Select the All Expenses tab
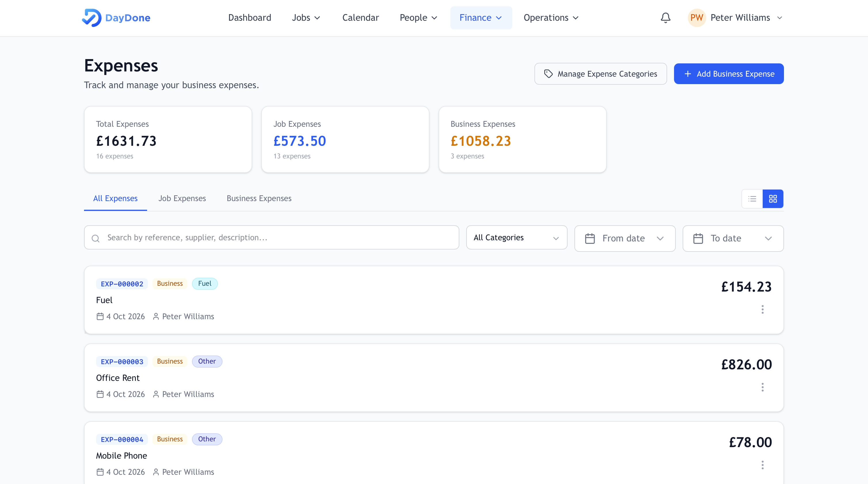868x484 pixels. point(115,198)
